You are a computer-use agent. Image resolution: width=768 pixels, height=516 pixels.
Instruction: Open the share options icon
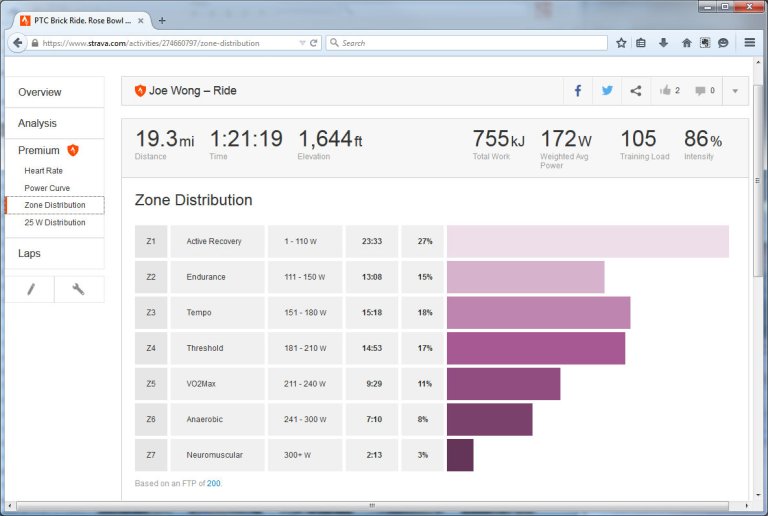click(636, 91)
